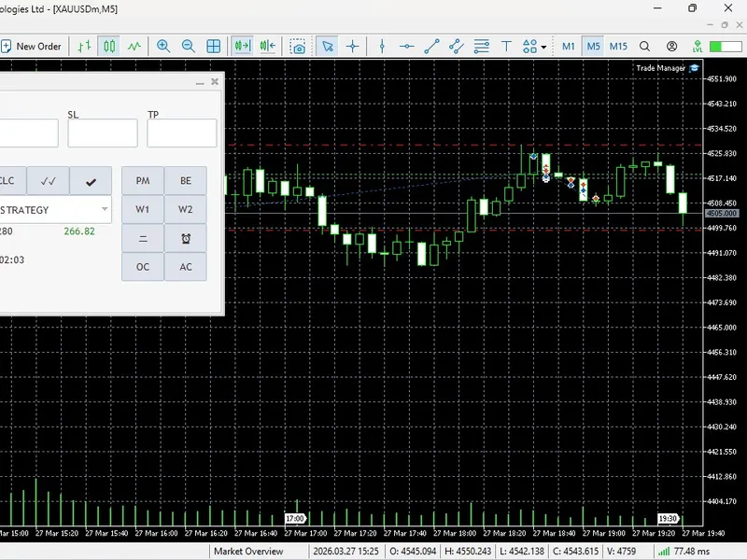Minimize the Trade Manager panel

coord(200,82)
